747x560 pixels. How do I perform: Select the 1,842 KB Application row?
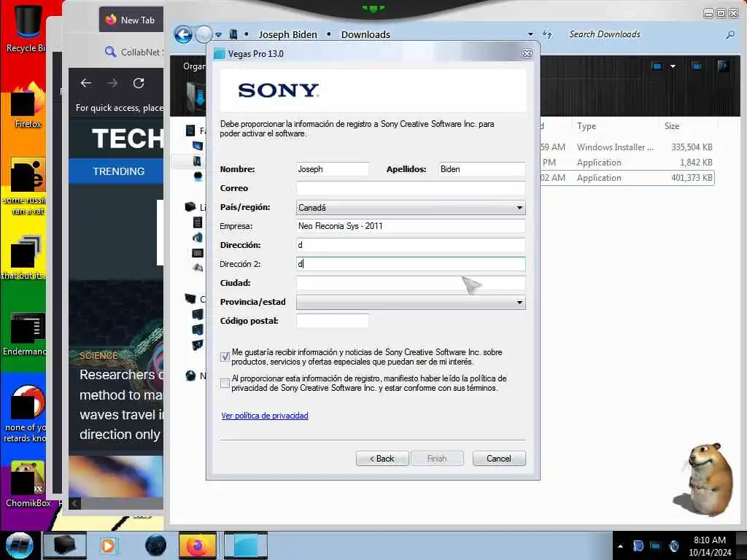pos(627,163)
